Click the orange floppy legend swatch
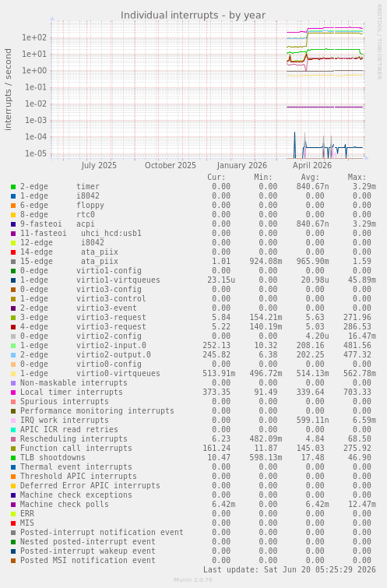This screenshot has height=588, width=387. coord(13,206)
